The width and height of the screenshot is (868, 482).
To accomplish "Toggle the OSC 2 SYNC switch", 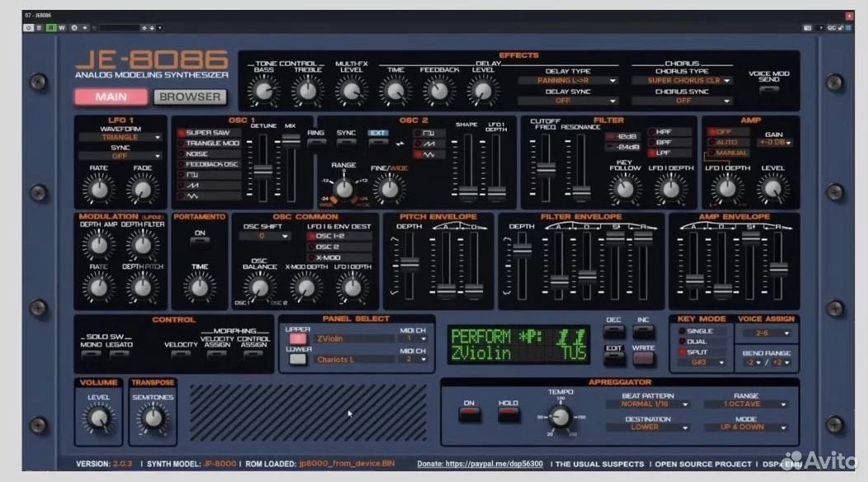I will (346, 143).
